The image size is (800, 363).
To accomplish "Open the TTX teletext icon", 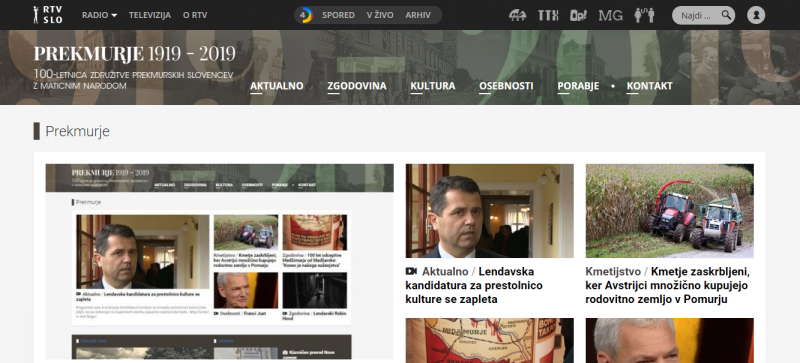I will 548,15.
